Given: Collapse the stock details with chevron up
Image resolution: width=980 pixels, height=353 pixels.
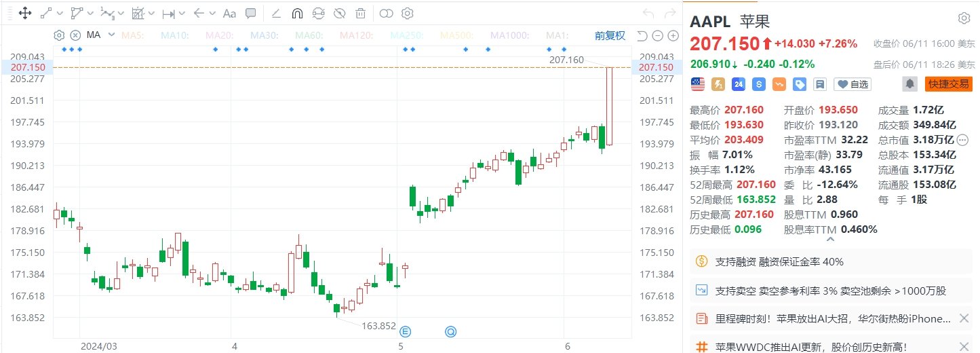Looking at the screenshot, I should pyautogui.click(x=830, y=238).
